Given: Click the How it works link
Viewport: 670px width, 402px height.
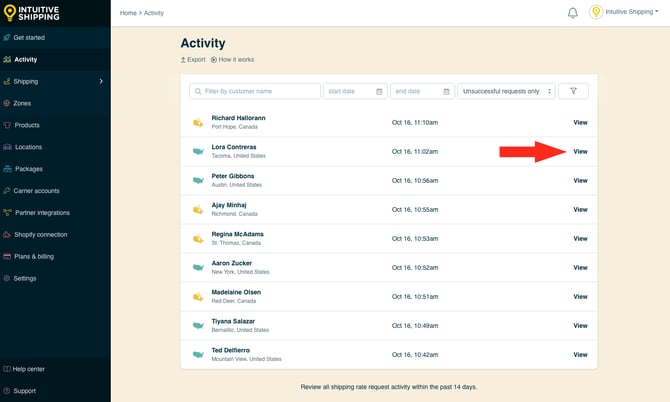Looking at the screenshot, I should (x=232, y=59).
